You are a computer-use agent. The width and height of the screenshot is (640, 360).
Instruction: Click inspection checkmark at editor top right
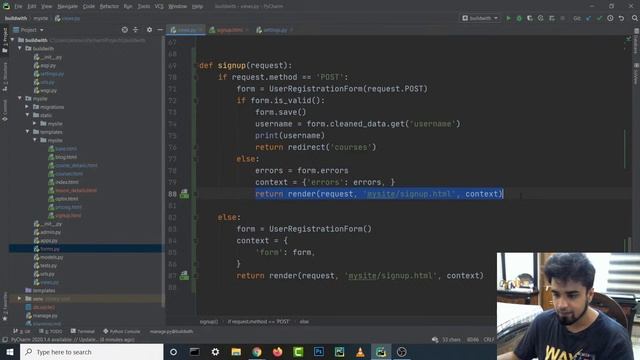click(x=629, y=39)
